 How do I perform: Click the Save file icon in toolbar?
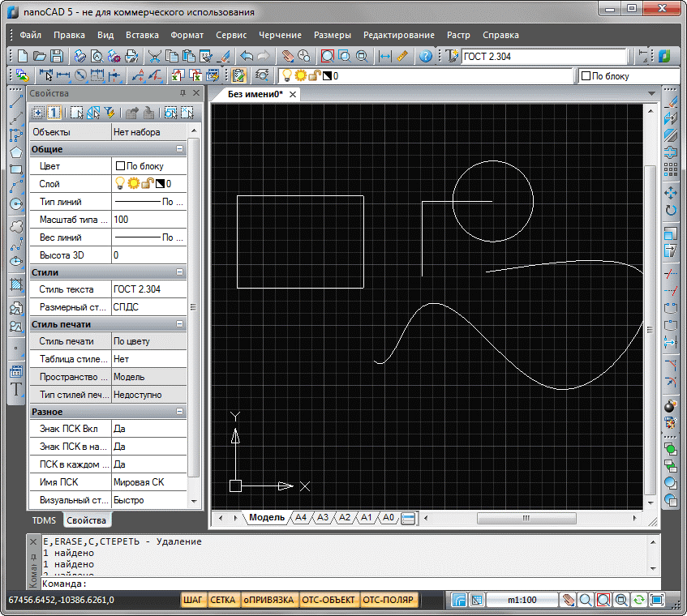coord(57,56)
